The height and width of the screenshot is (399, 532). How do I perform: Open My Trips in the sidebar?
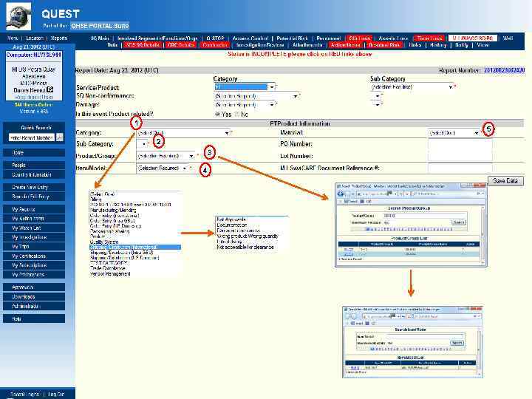pyautogui.click(x=34, y=247)
